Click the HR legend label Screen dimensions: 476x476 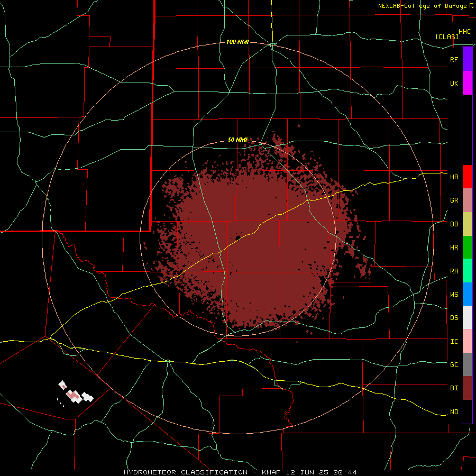(x=454, y=248)
